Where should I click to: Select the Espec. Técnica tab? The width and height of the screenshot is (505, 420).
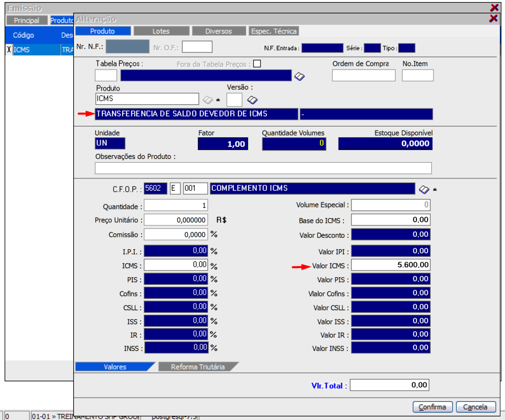[x=274, y=31]
